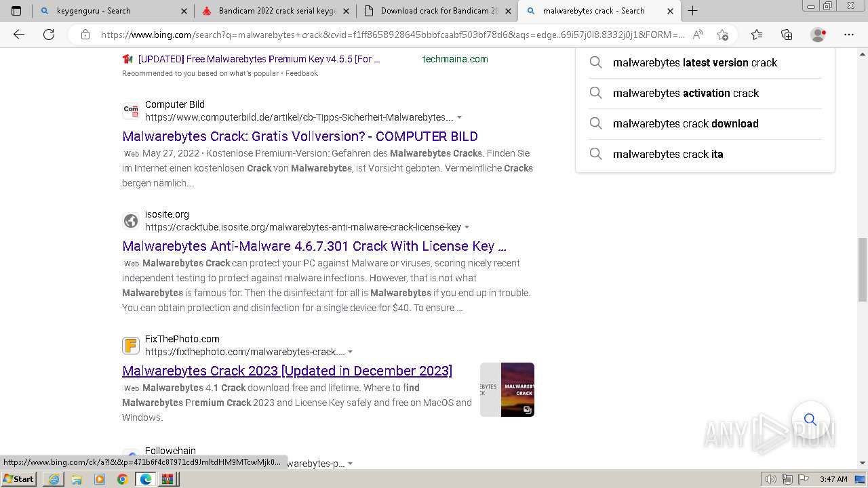868x488 pixels.
Task: Open a new tab with the plus button
Action: pos(692,11)
